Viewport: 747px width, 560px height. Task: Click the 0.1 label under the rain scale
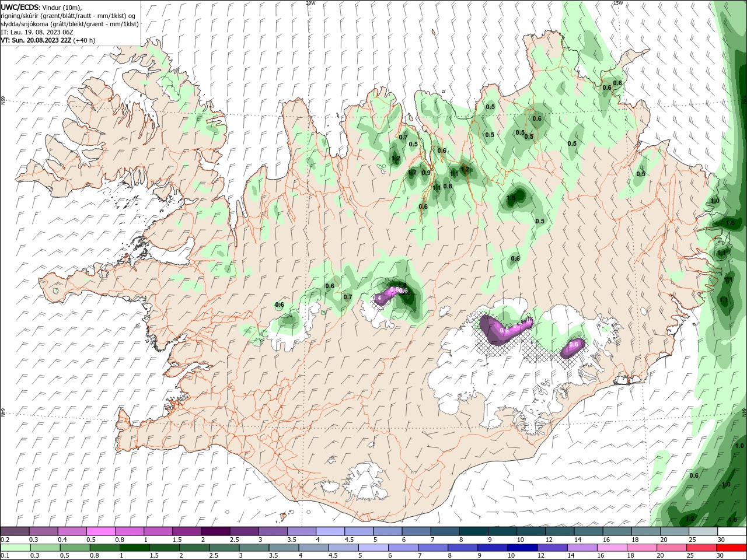[x=5, y=556]
